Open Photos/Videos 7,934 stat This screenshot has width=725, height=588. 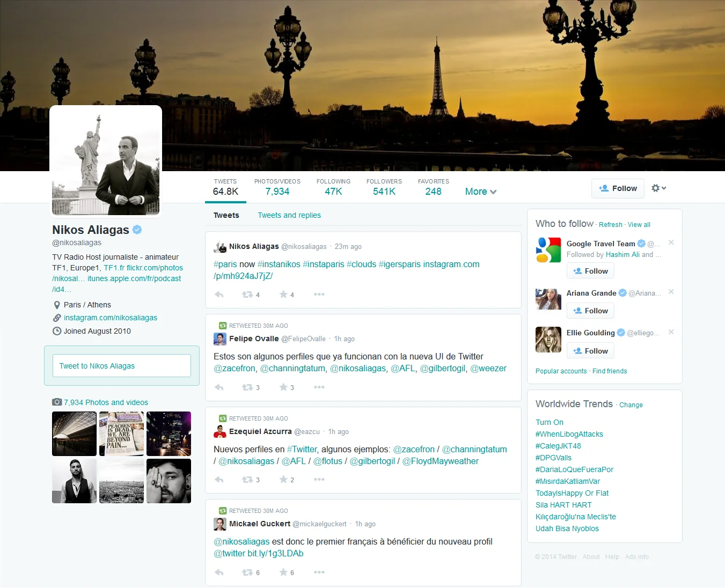277,188
